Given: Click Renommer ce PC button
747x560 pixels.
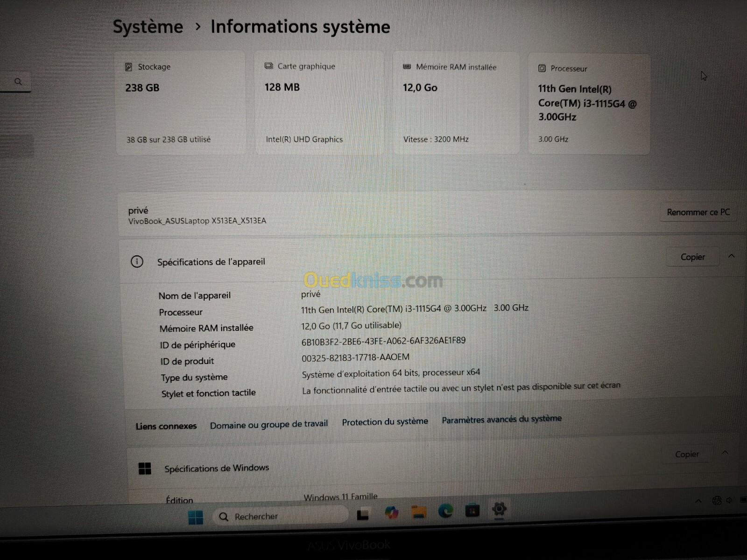Looking at the screenshot, I should pyautogui.click(x=698, y=212).
